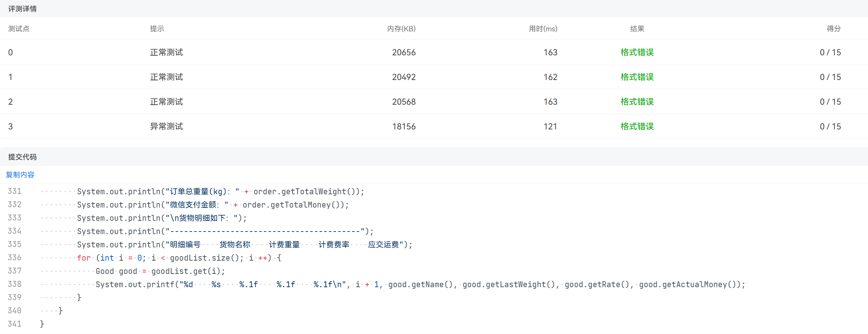Click the 复制内容 link
The width and height of the screenshot is (868, 334).
click(x=20, y=175)
